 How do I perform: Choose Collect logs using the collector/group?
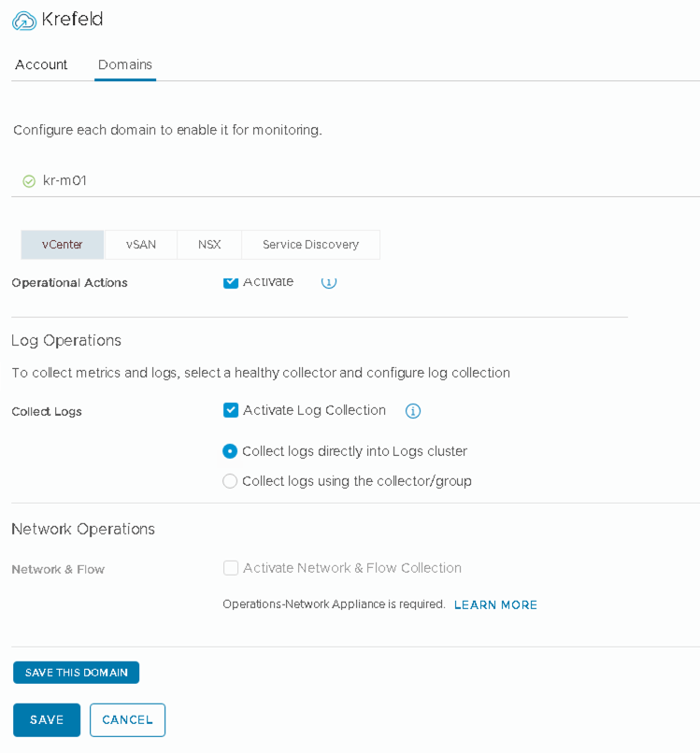(x=230, y=481)
